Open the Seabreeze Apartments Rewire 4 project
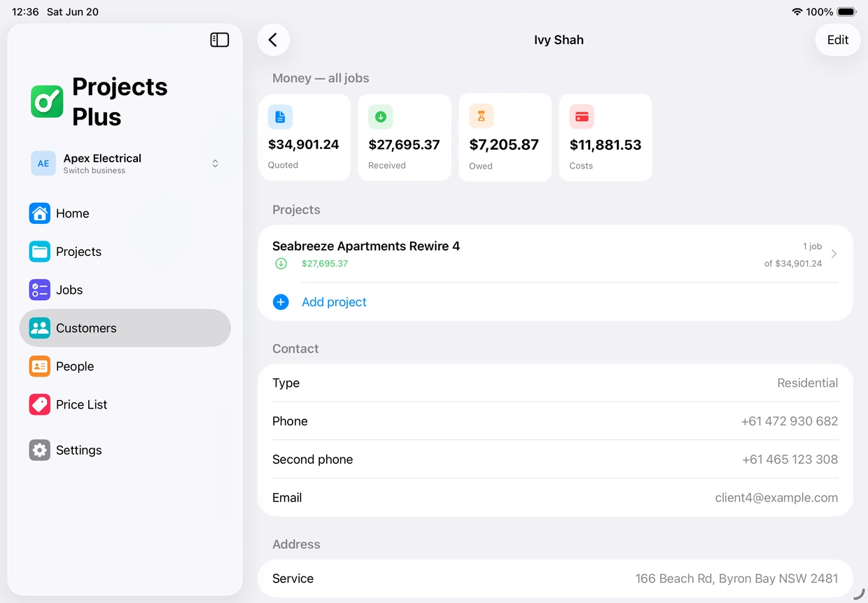 555,254
